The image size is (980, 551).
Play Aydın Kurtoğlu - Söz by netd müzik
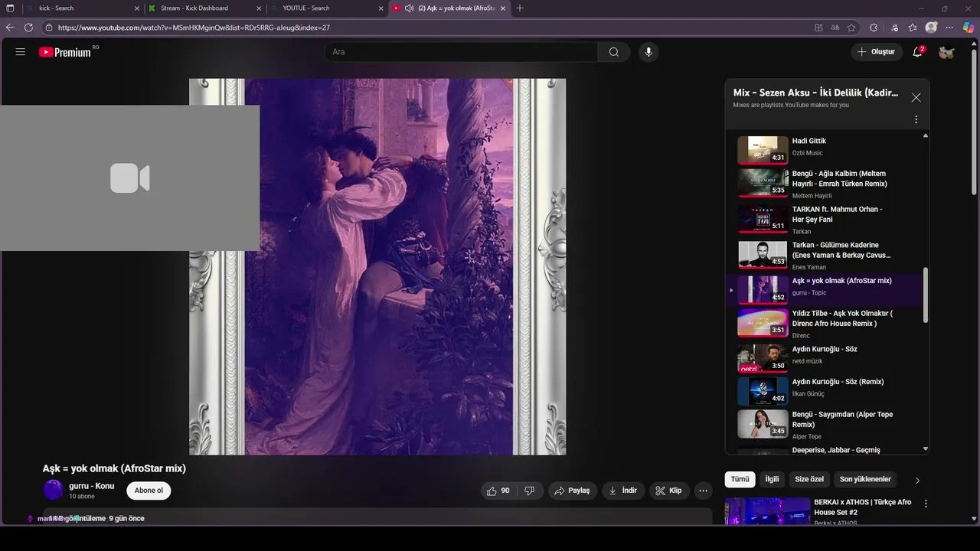[x=825, y=358]
